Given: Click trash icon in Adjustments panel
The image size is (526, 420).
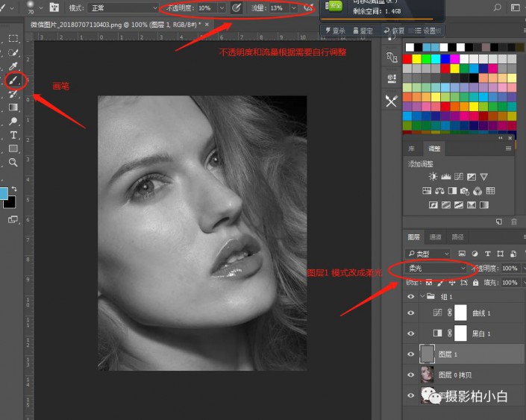Looking at the screenshot, I should [513, 222].
